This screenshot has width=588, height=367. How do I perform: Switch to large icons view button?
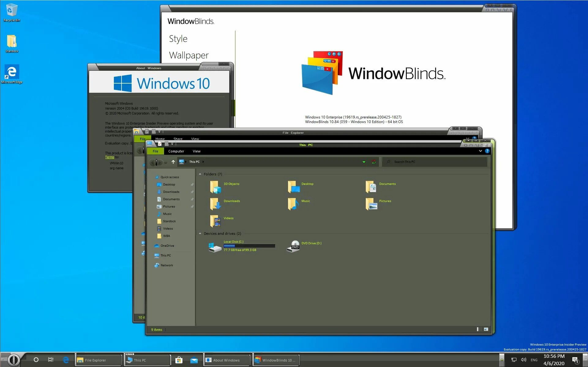pyautogui.click(x=486, y=329)
